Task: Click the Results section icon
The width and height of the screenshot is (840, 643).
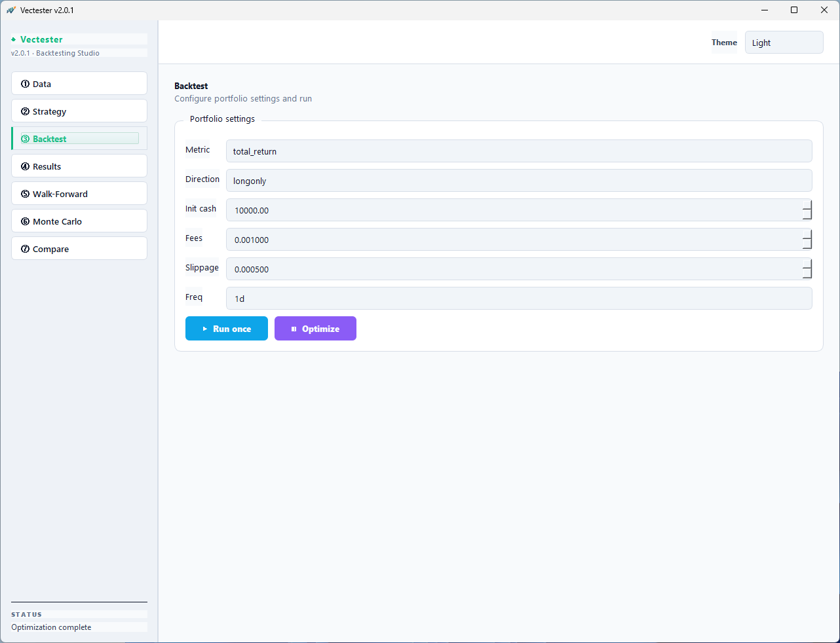Action: click(25, 166)
